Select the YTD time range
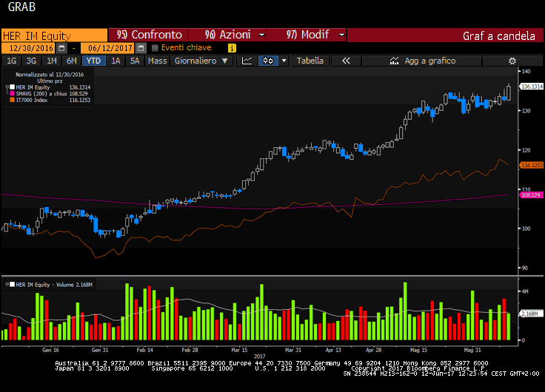Viewport: 545px width, 392px height. (x=94, y=61)
